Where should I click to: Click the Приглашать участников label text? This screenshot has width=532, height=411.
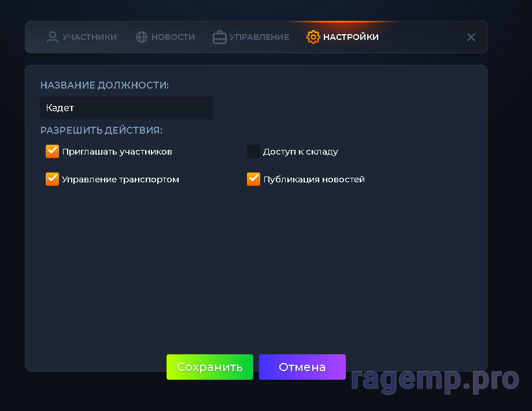[x=117, y=152]
